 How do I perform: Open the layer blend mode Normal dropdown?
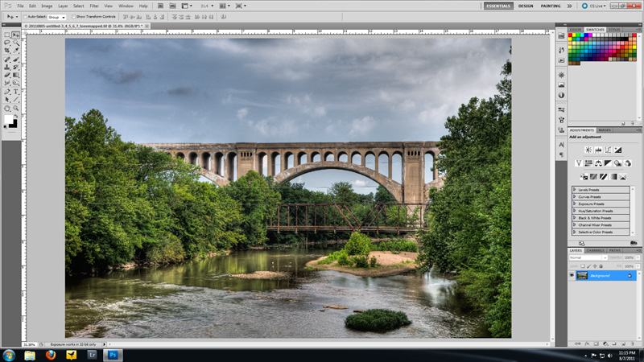tap(588, 257)
